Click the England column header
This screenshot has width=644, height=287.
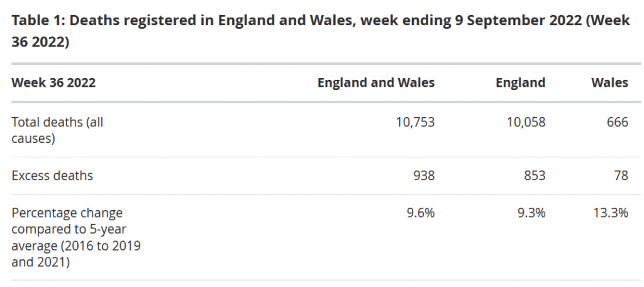coord(520,82)
